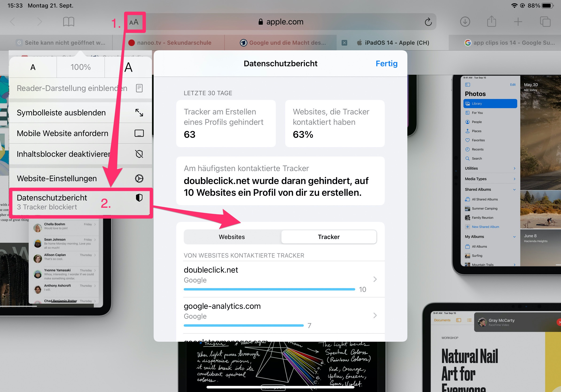Choose Inhaltsblocker deaktivieren

[80, 154]
